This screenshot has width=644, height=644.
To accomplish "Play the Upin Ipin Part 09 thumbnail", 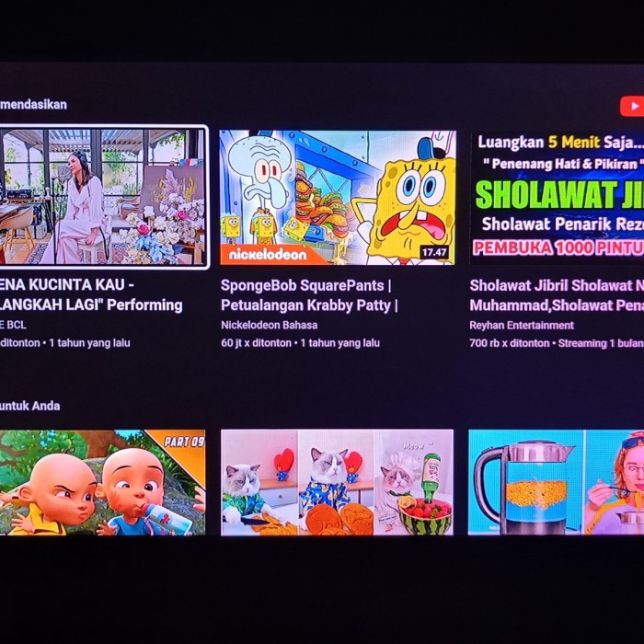I will click(103, 482).
